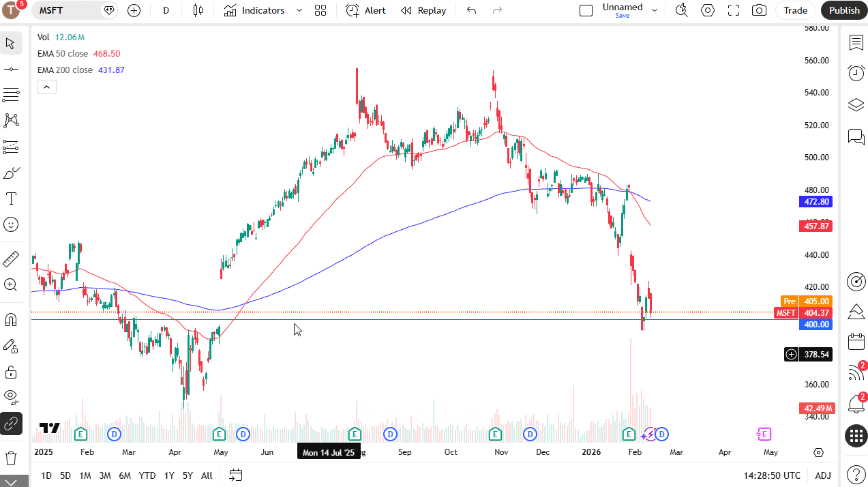Open chart settings hexagon icon
The image size is (868, 487).
coord(708,10)
